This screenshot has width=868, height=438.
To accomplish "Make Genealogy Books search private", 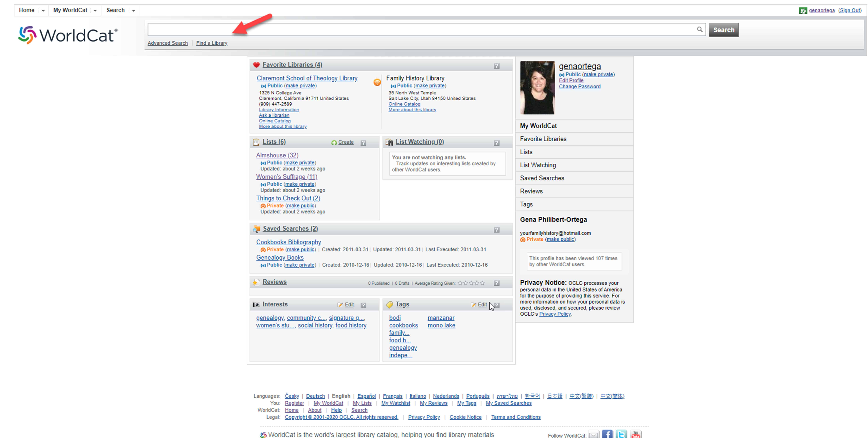I will (300, 265).
